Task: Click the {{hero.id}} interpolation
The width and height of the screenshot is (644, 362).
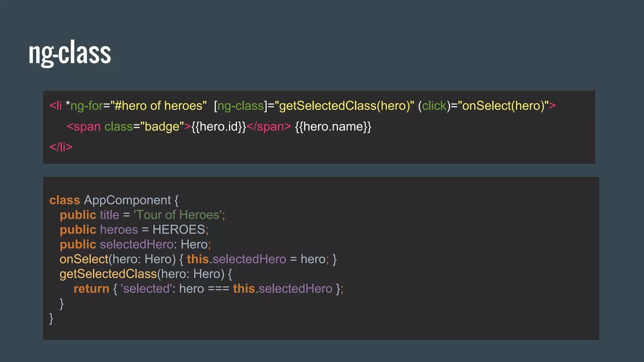Action: pyautogui.click(x=219, y=127)
